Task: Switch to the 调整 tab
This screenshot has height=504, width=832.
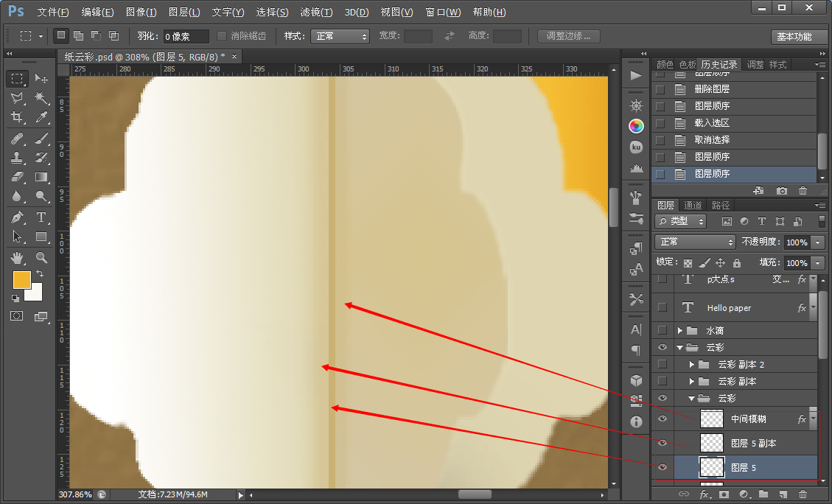Action: pyautogui.click(x=755, y=65)
